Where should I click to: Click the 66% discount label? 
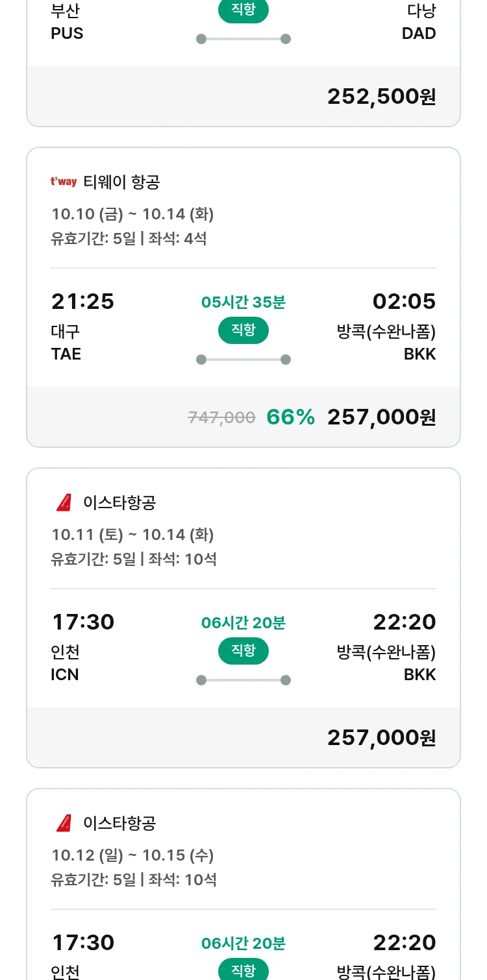click(x=290, y=417)
